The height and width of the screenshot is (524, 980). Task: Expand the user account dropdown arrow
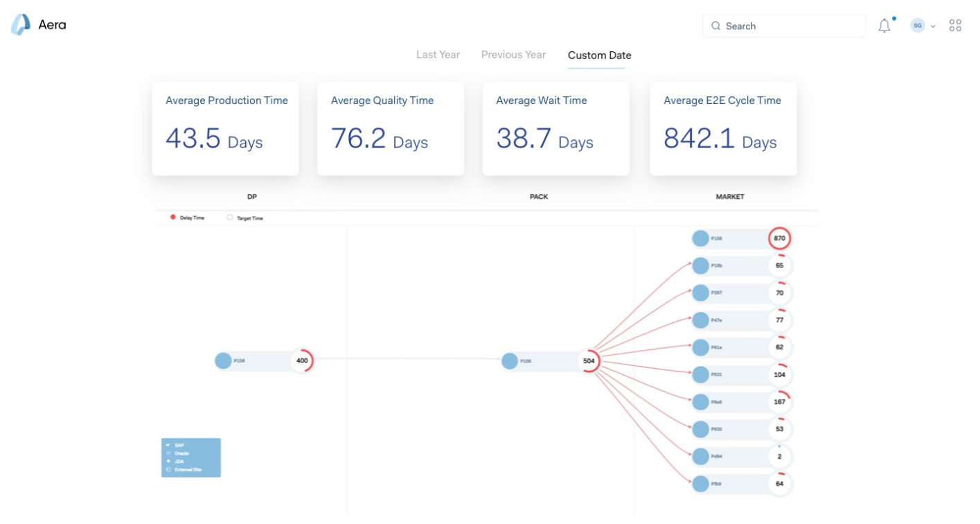[x=933, y=26]
